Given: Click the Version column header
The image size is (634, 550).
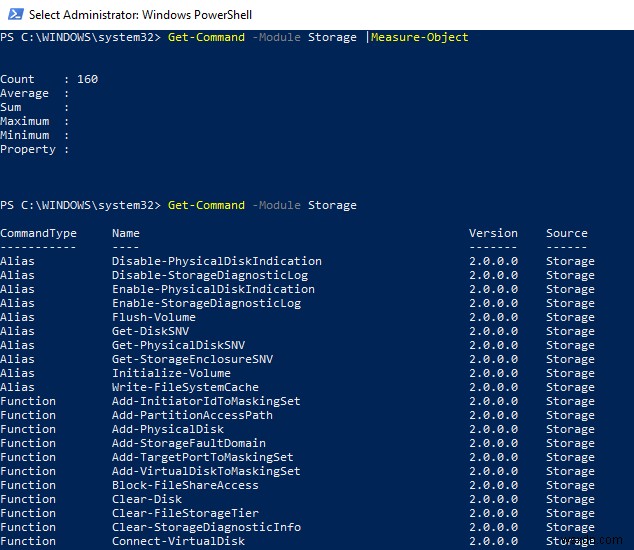Looking at the screenshot, I should 493,233.
